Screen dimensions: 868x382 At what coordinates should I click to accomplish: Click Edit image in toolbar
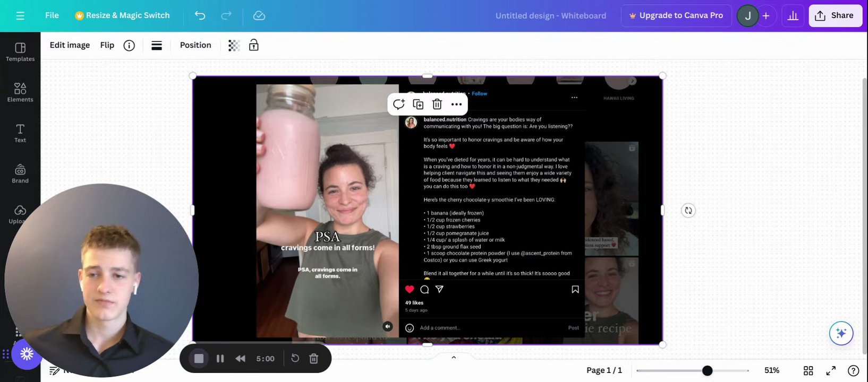[x=70, y=45]
